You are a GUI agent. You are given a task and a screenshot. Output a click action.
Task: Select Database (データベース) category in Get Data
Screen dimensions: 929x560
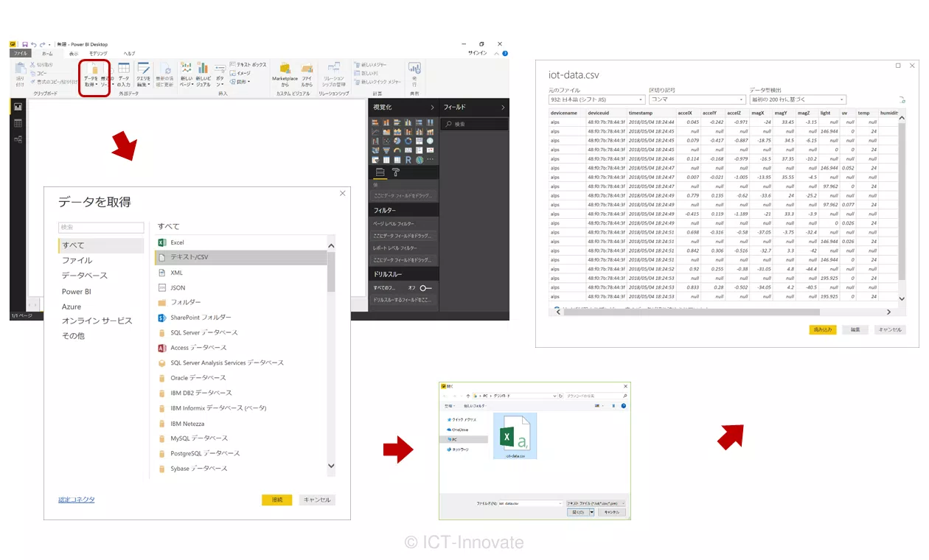click(x=85, y=276)
